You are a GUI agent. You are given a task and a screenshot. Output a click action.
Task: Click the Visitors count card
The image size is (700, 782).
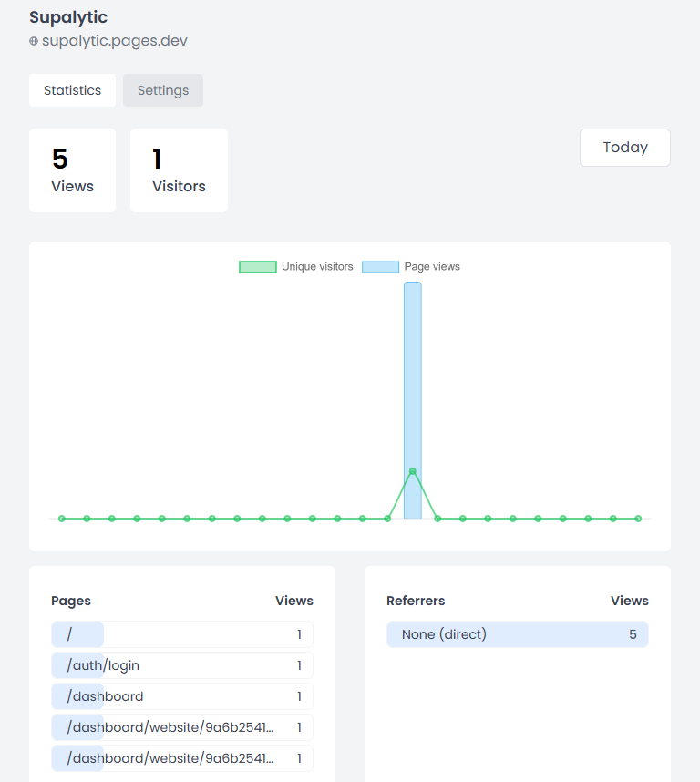179,170
